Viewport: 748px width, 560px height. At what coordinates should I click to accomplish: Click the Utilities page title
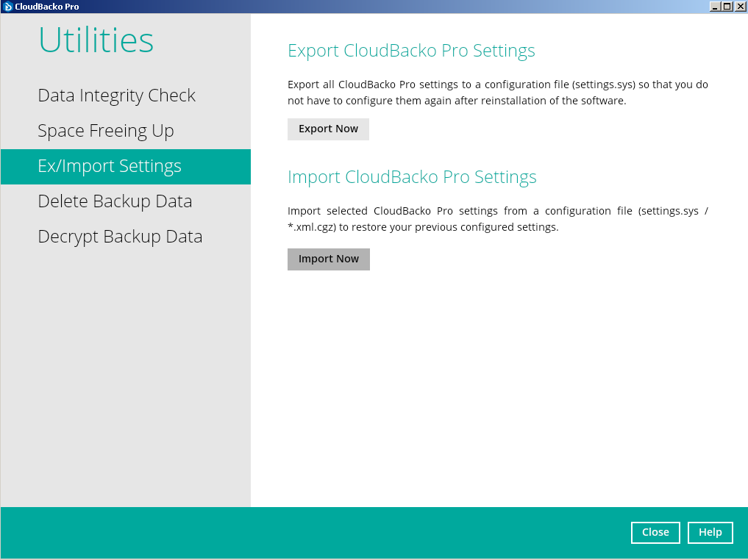(96, 40)
